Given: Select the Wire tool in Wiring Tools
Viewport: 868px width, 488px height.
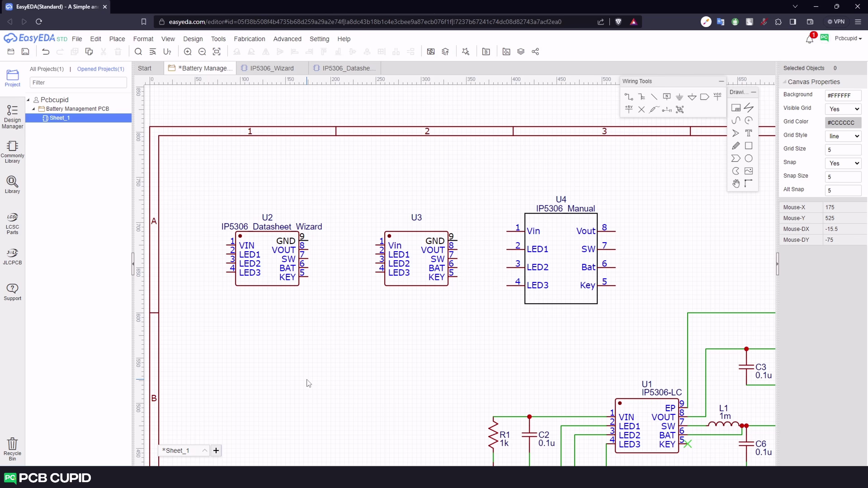Looking at the screenshot, I should click(x=628, y=97).
